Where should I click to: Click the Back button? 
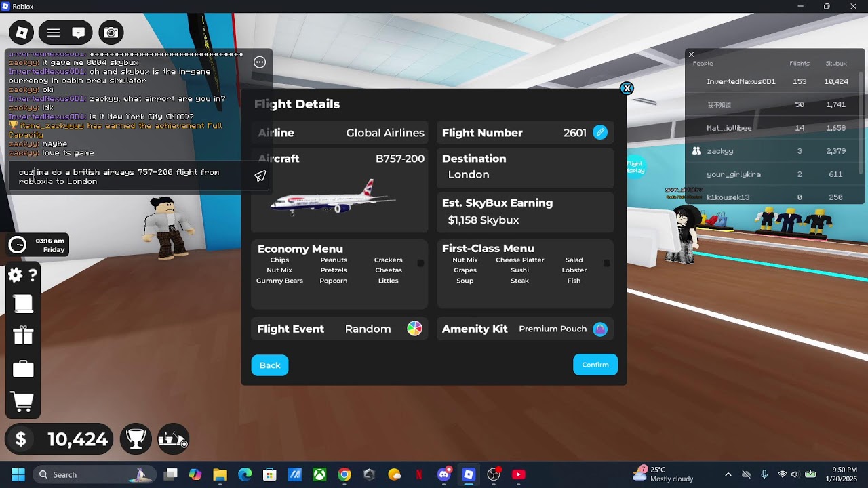coord(270,365)
